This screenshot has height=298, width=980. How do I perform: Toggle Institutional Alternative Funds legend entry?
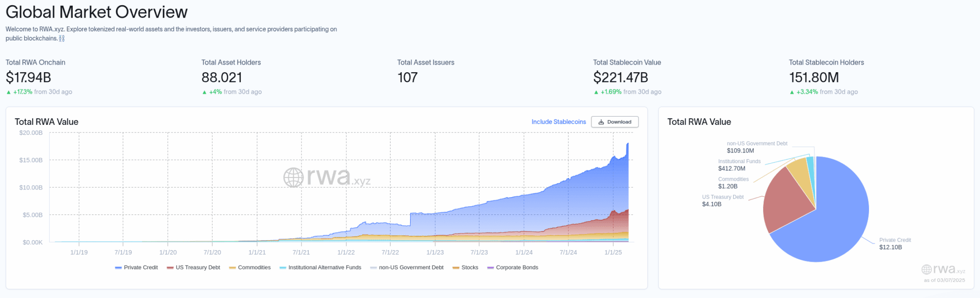320,267
